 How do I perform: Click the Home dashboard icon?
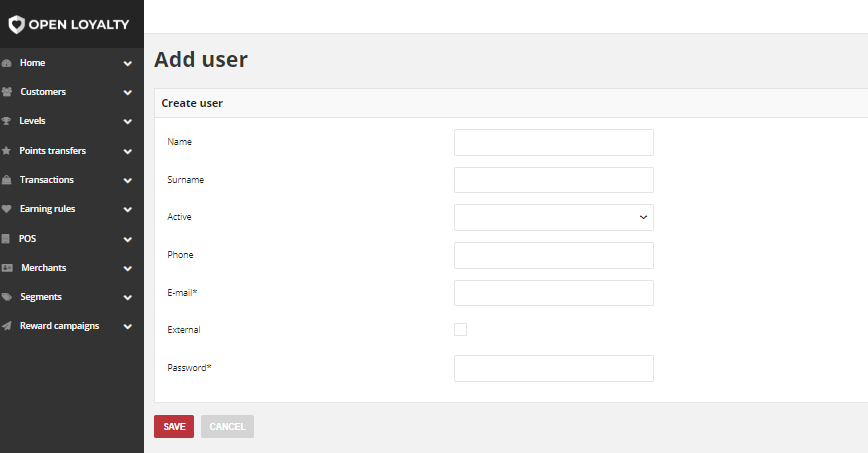pos(7,63)
